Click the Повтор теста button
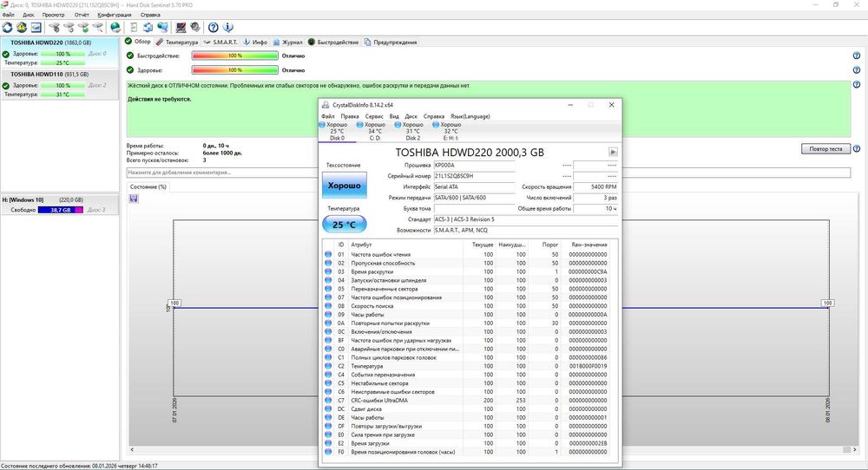 click(x=824, y=149)
